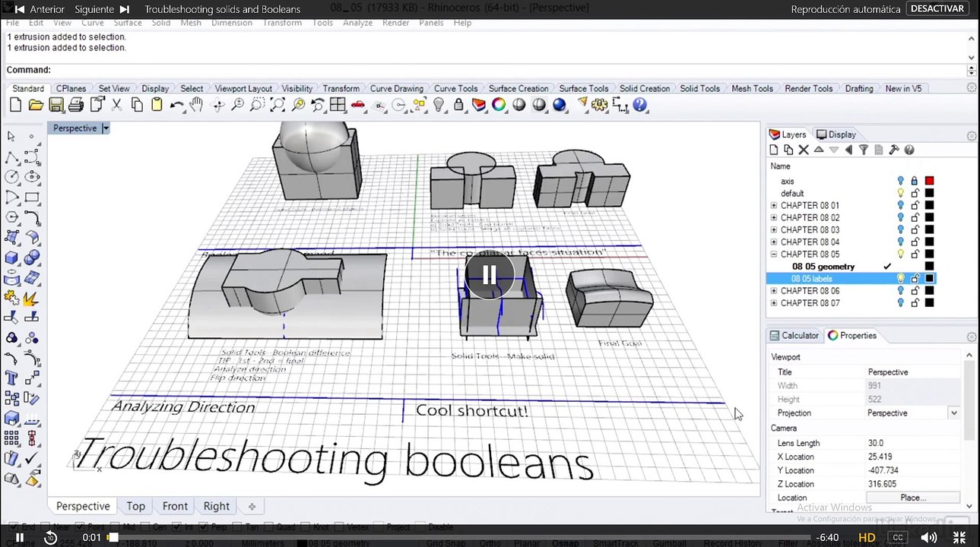Image resolution: width=980 pixels, height=547 pixels.
Task: Pause video with the center overlay button
Action: point(490,275)
